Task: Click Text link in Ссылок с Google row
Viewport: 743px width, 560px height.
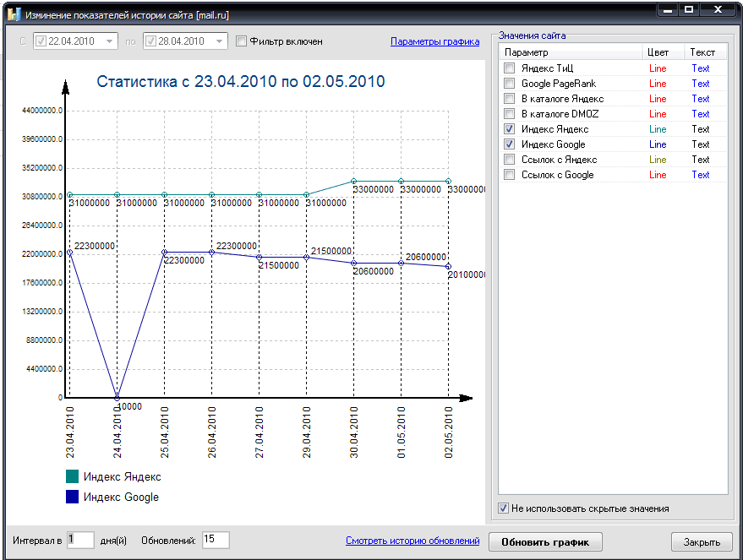Action: click(700, 175)
